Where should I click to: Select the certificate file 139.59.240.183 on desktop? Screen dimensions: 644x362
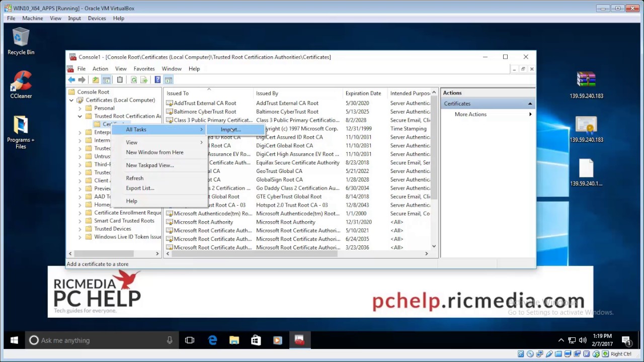click(586, 129)
